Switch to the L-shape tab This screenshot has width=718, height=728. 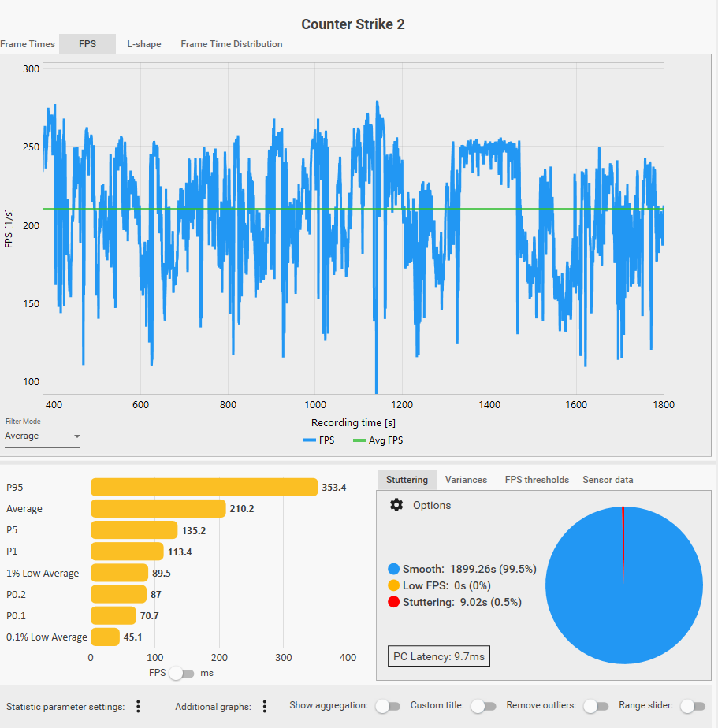[x=144, y=44]
